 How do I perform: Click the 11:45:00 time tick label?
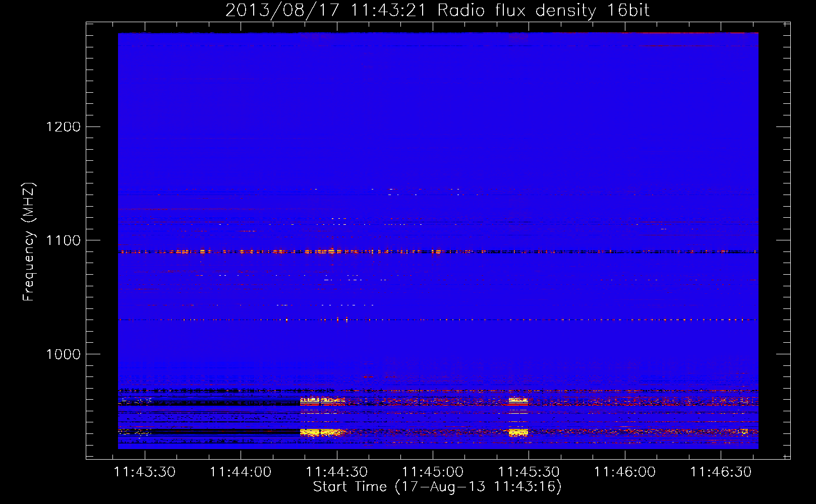(433, 472)
